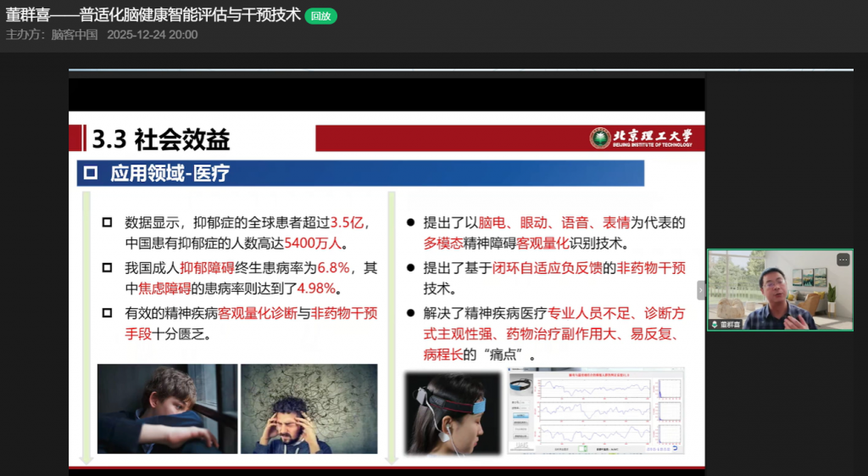Image resolution: width=868 pixels, height=476 pixels.
Task: Click the EEG waveform software screenshot
Action: point(595,411)
